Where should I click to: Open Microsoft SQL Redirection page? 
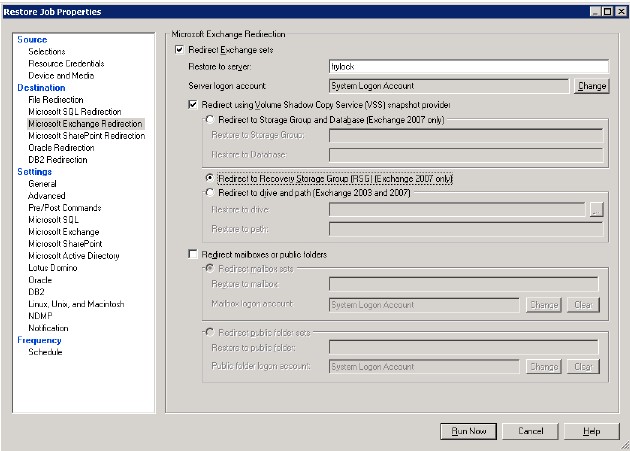(75, 112)
